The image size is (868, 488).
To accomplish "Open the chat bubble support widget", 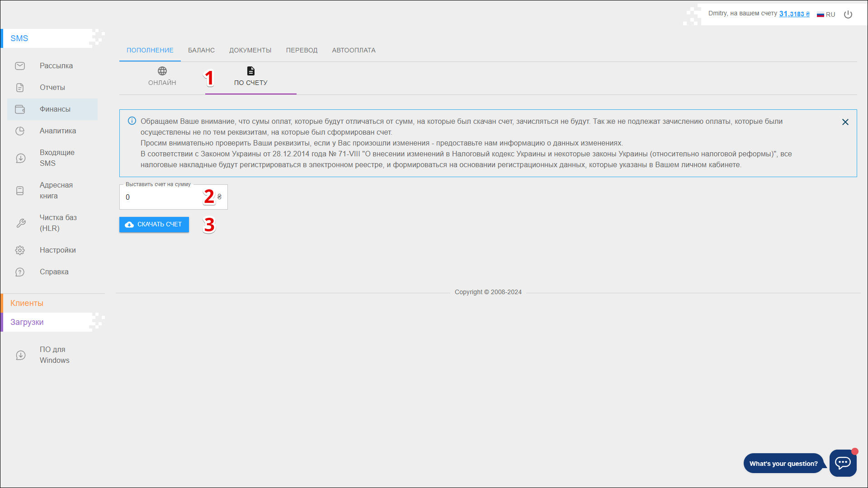I will click(843, 463).
